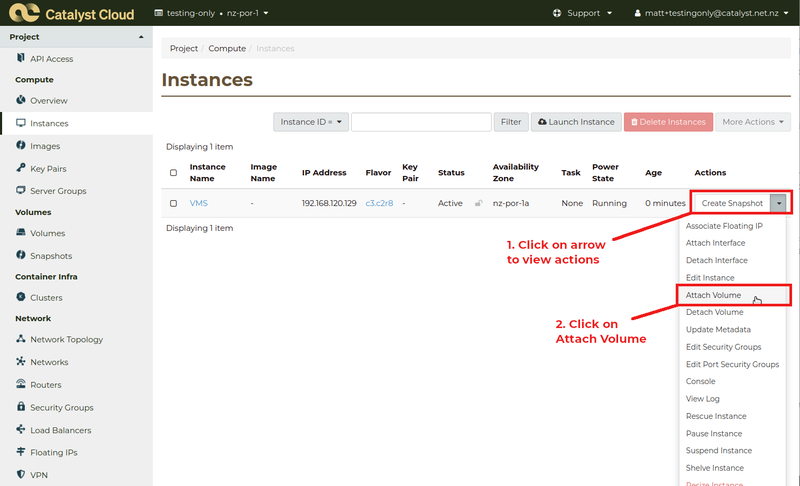Choose Attach Volume in the actions menu
This screenshot has height=486, width=800.
(713, 295)
